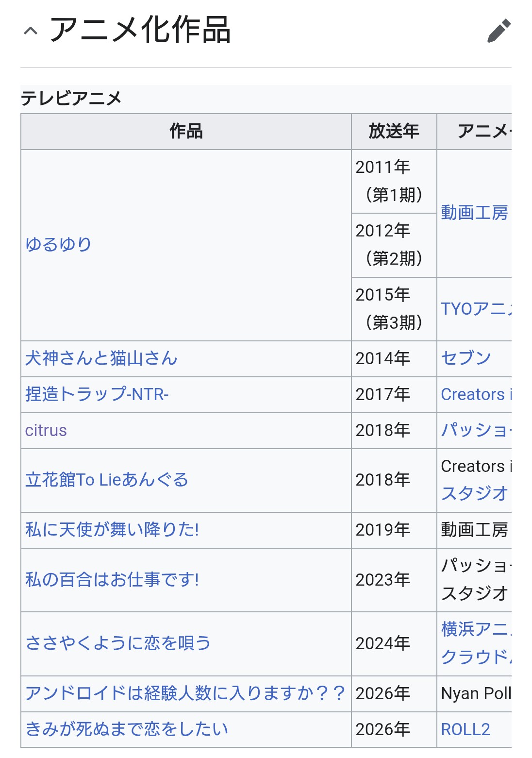Open the ゆるゆり article link
Viewport: 532px width, 758px height.
click(58, 245)
